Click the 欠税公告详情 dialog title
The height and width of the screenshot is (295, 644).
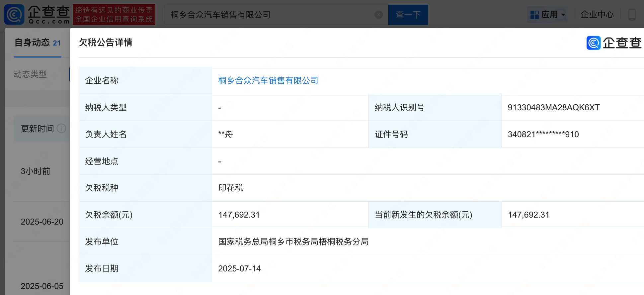[106, 43]
